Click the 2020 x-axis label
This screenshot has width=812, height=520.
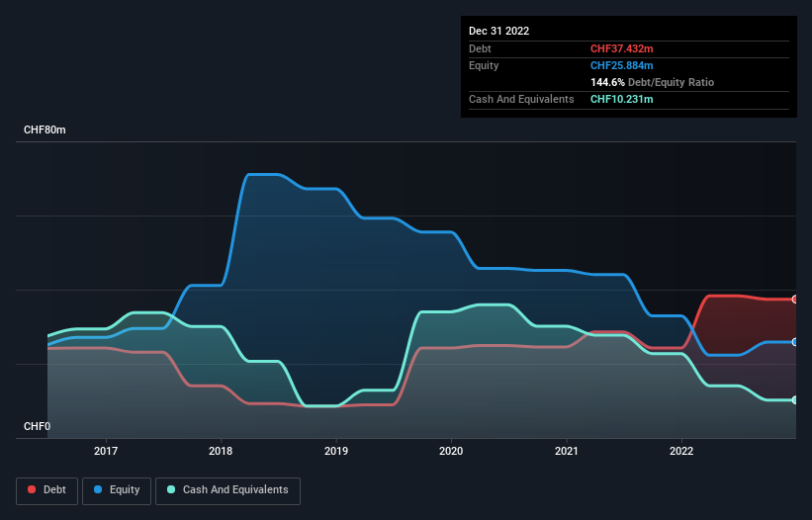451,451
